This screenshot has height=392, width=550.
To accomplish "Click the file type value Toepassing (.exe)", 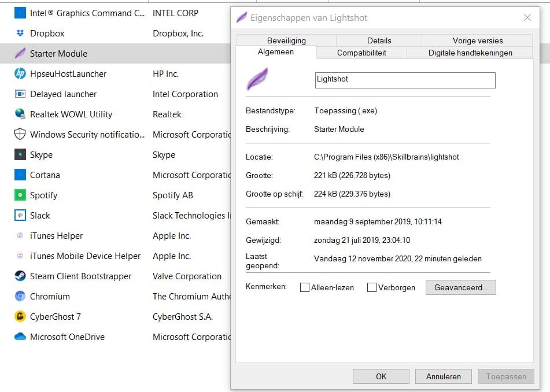I will coord(345,111).
